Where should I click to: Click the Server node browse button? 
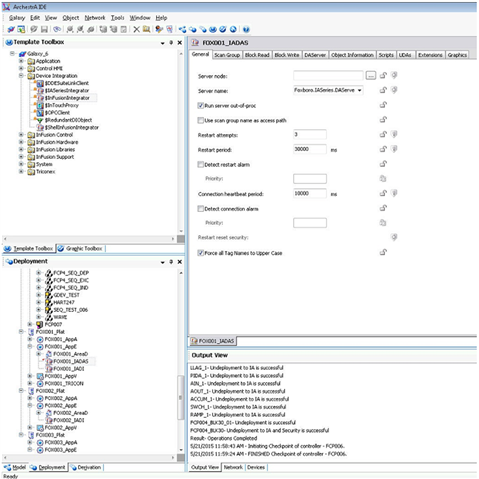coord(371,76)
